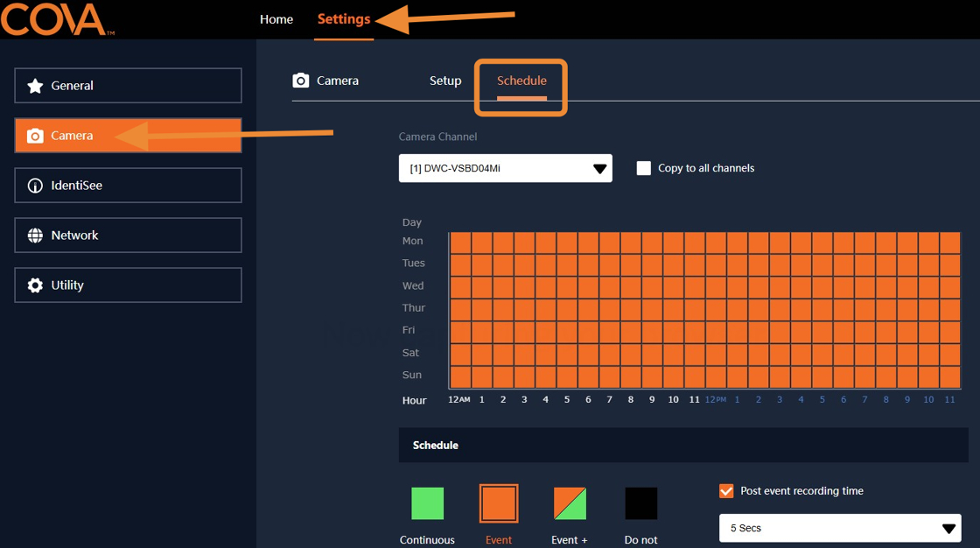Viewport: 980px width, 548px height.
Task: Click the arrow of the 5 Secs dropdown
Action: coord(948,529)
